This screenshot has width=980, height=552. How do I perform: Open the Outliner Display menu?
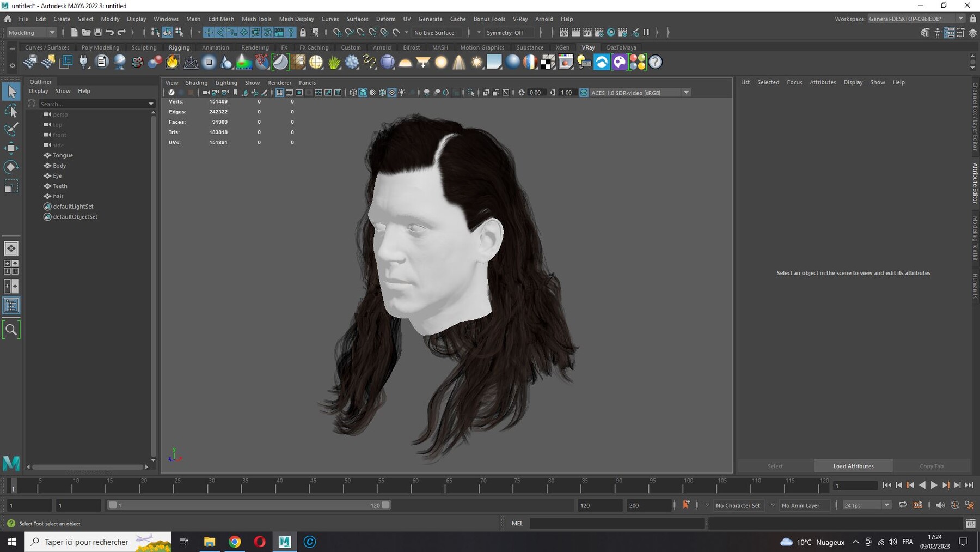coord(38,91)
